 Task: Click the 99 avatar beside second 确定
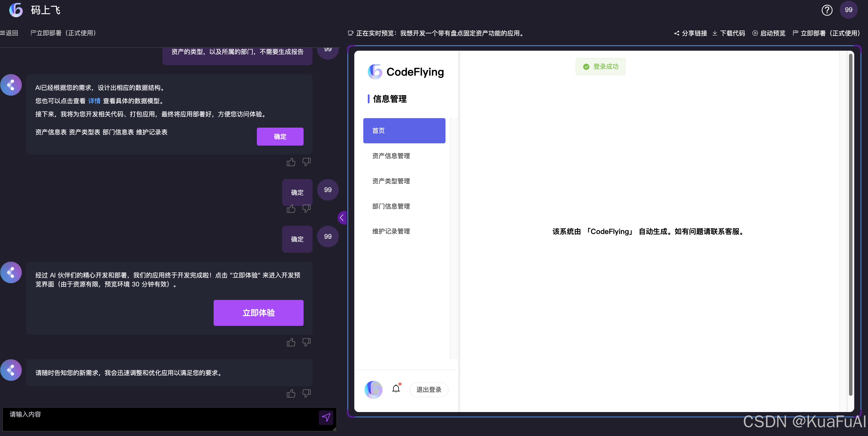click(328, 237)
